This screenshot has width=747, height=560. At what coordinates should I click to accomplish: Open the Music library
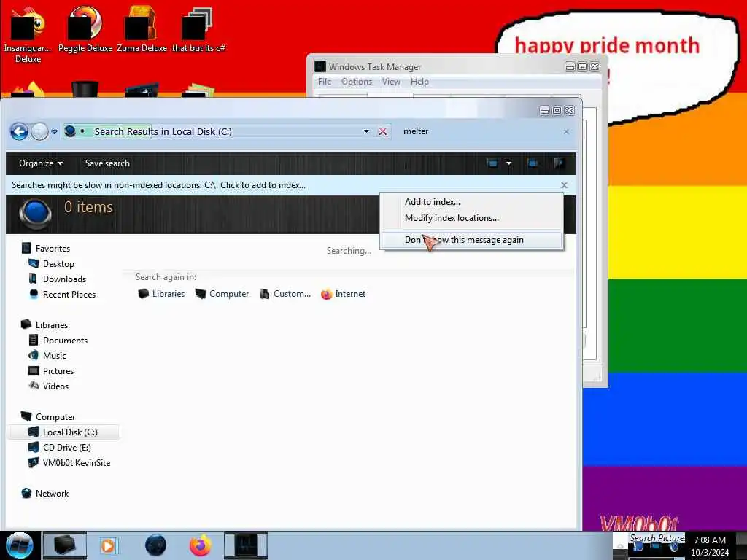[47, 355]
